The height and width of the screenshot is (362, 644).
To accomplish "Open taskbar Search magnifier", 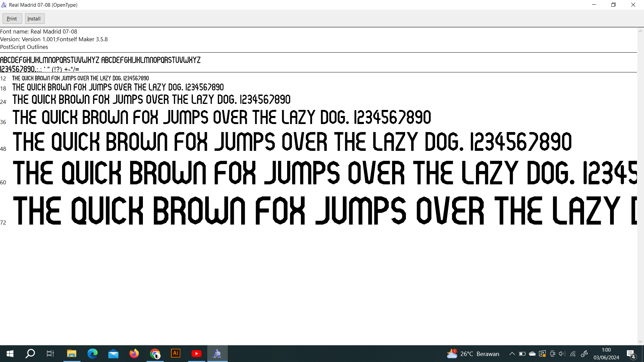I will 31,354.
